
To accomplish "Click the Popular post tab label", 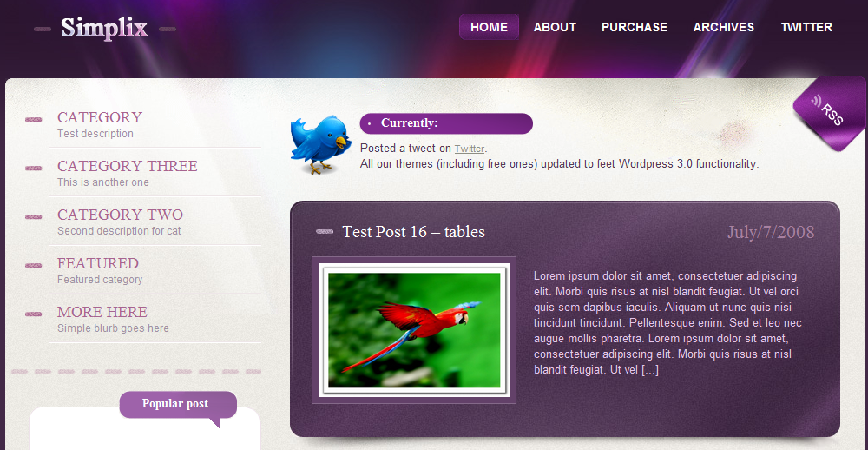I will tap(175, 403).
